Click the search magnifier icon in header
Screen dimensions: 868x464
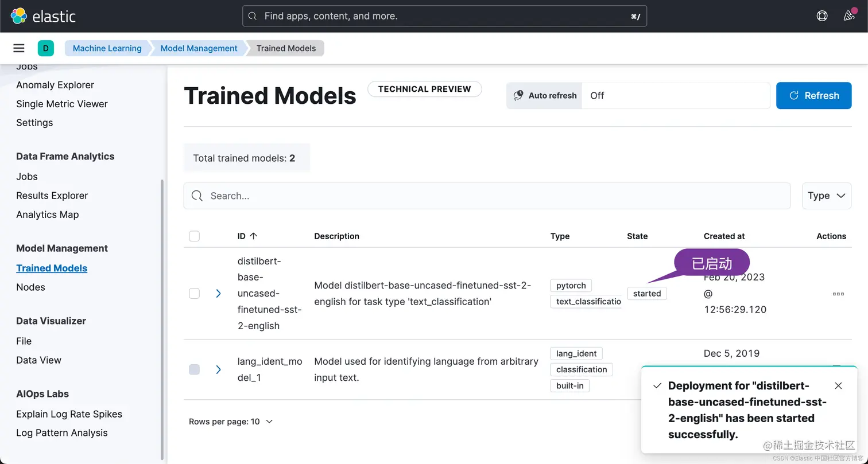(x=252, y=16)
